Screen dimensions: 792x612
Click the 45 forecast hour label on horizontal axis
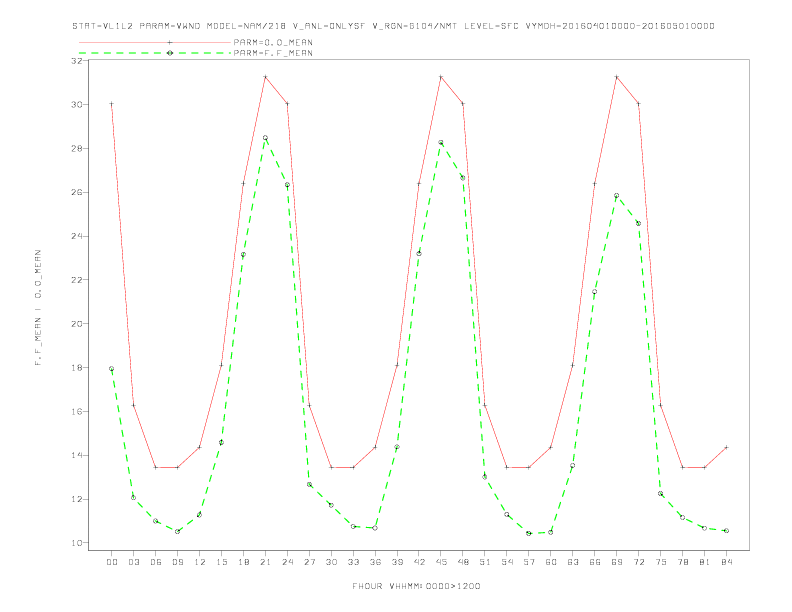click(x=441, y=562)
